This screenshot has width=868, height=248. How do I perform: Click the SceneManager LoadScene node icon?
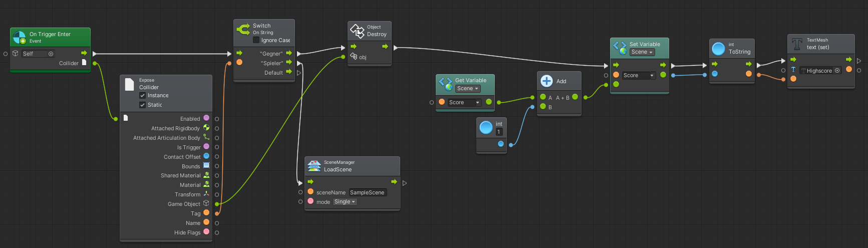click(314, 166)
